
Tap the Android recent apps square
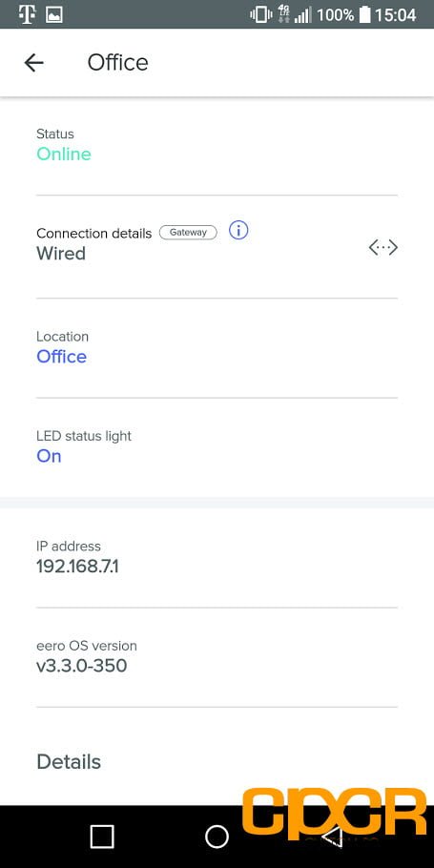pos(102,837)
